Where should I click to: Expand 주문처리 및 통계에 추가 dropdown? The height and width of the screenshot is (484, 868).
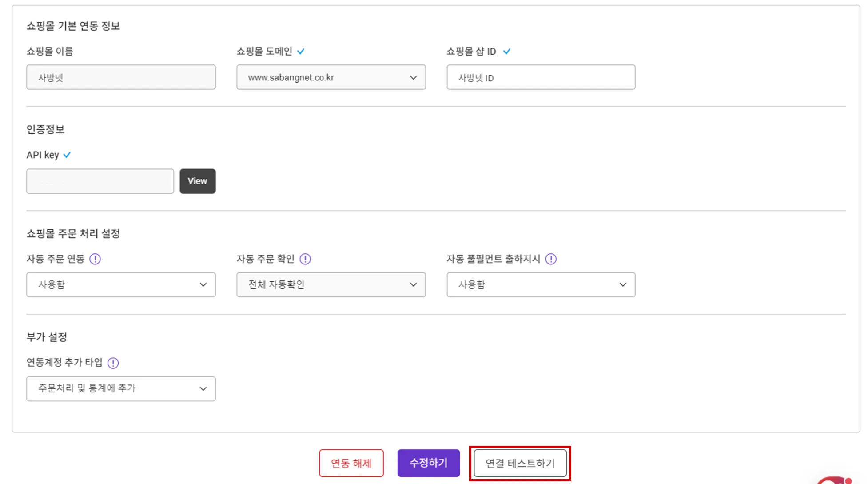coord(121,389)
